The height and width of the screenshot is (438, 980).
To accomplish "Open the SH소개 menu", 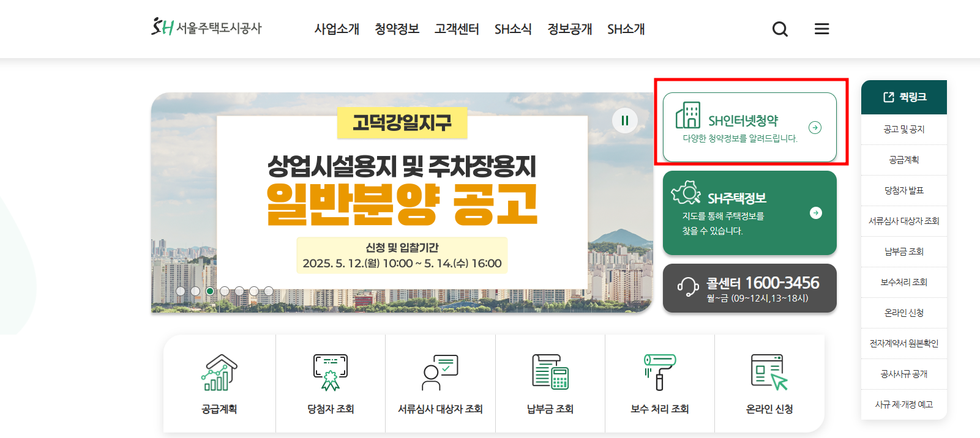I will (626, 29).
